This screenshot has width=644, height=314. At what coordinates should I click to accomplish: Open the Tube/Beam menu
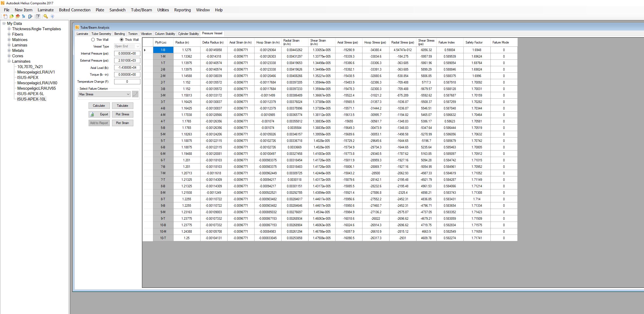point(141,10)
